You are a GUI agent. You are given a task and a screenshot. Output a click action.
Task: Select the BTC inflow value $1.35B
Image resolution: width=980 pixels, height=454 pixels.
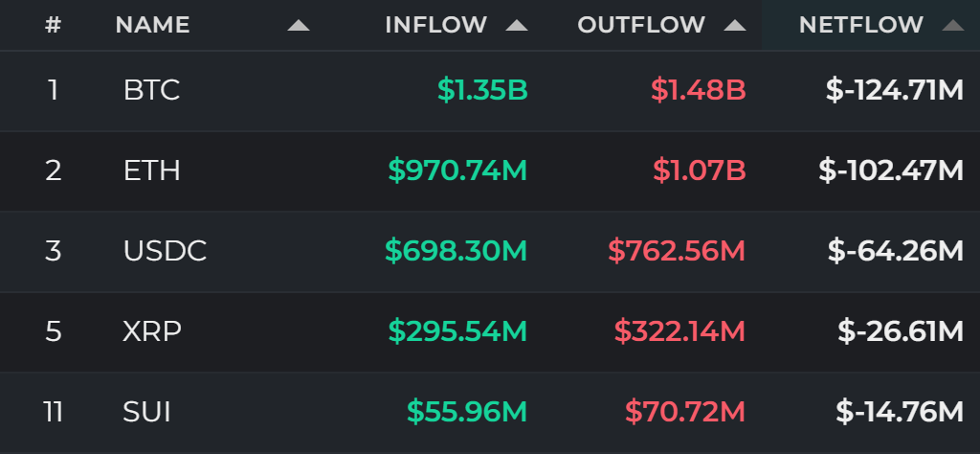(x=482, y=91)
